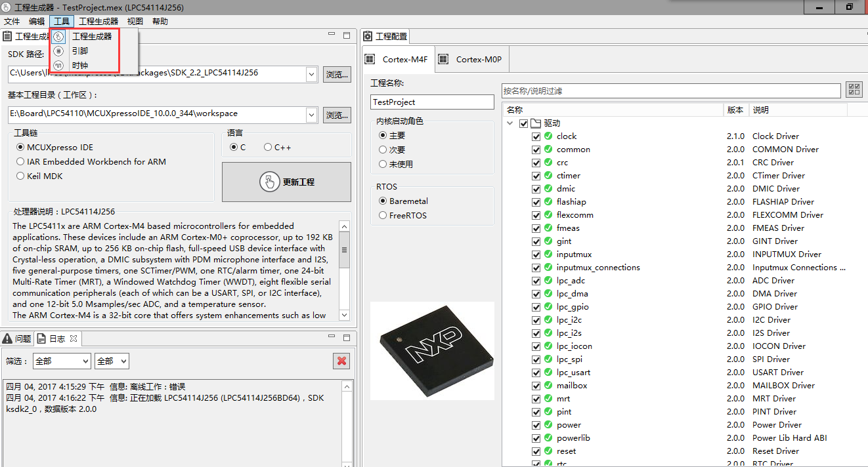Image resolution: width=868 pixels, height=467 pixels.
Task: Click the red X clear log icon
Action: click(x=341, y=361)
